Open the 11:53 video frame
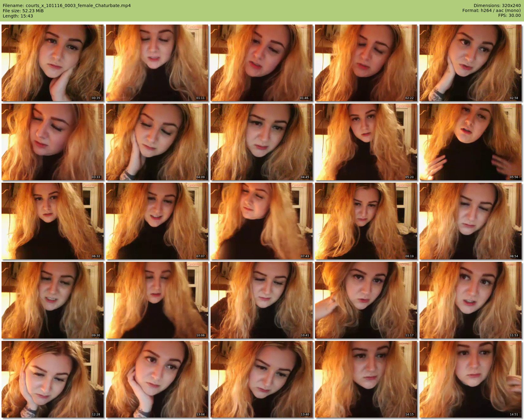Viewport: 524px width, 420px height. 471,300
